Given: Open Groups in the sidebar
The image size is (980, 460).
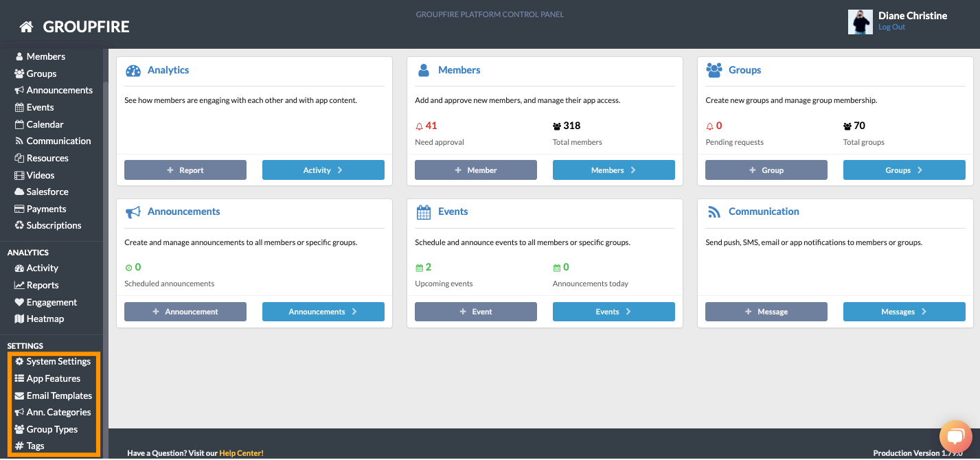Looking at the screenshot, I should pyautogui.click(x=36, y=73).
